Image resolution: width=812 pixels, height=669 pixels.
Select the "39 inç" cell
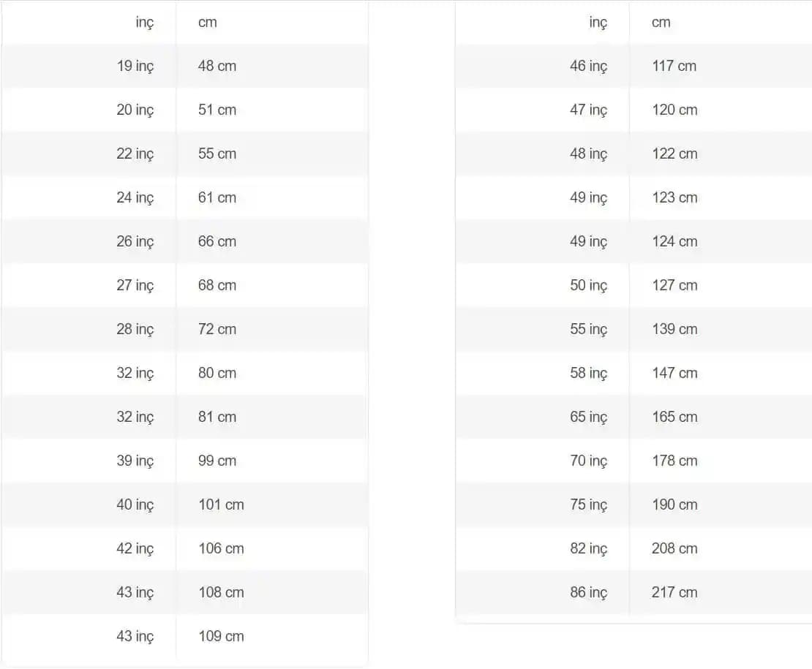pyautogui.click(x=135, y=461)
